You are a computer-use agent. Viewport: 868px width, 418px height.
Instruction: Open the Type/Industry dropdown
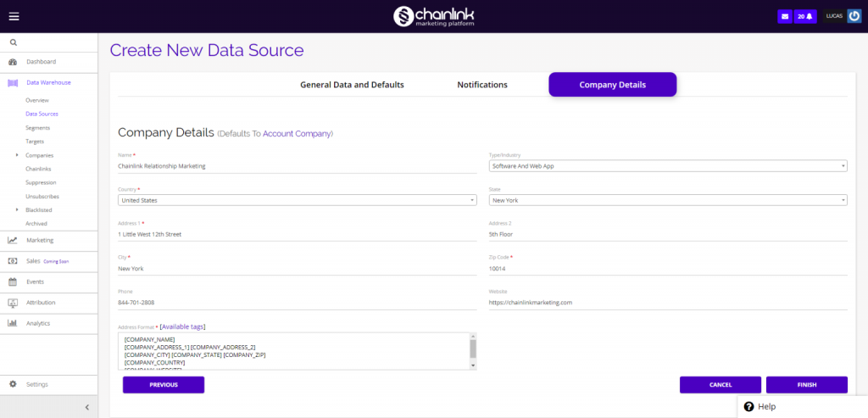[668, 166]
